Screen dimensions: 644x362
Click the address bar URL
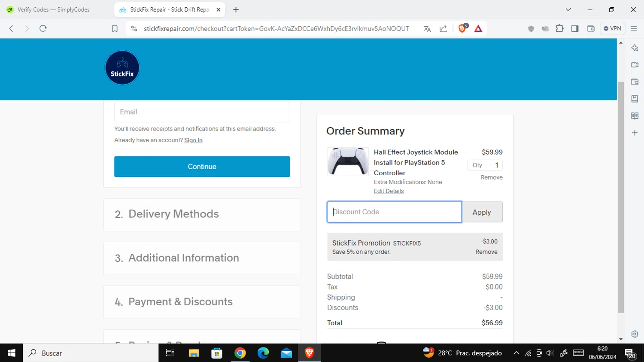click(x=276, y=29)
